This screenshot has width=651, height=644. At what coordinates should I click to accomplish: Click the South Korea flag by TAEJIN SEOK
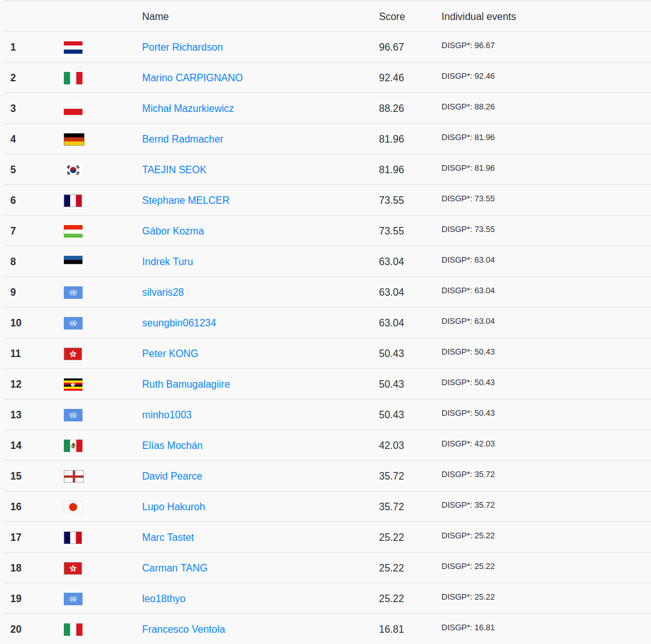[x=73, y=170]
